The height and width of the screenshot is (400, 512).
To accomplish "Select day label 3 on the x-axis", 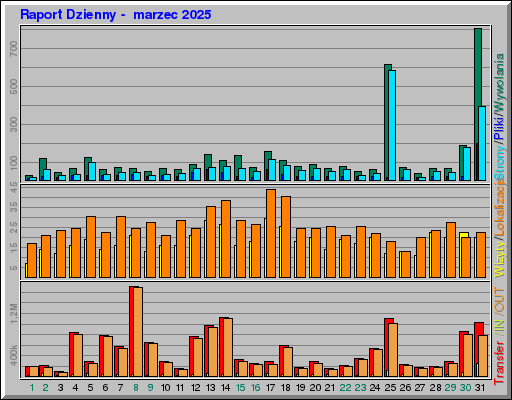I will pyautogui.click(x=60, y=388).
